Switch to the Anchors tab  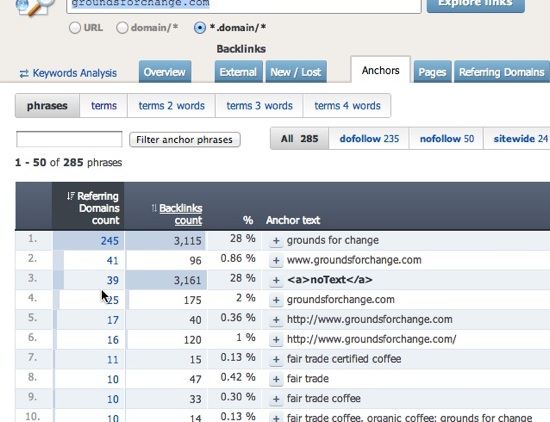click(381, 70)
